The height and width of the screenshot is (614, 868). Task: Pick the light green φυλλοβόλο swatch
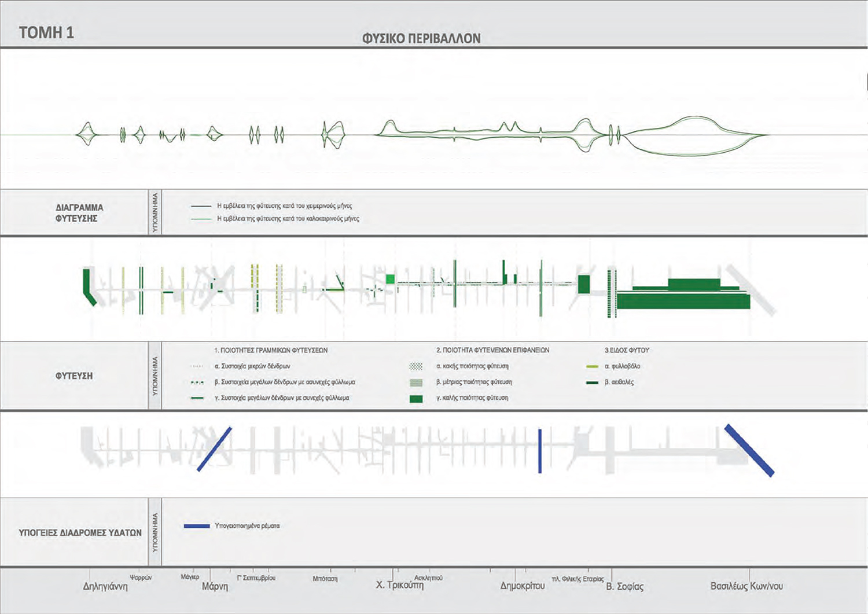[x=591, y=366]
